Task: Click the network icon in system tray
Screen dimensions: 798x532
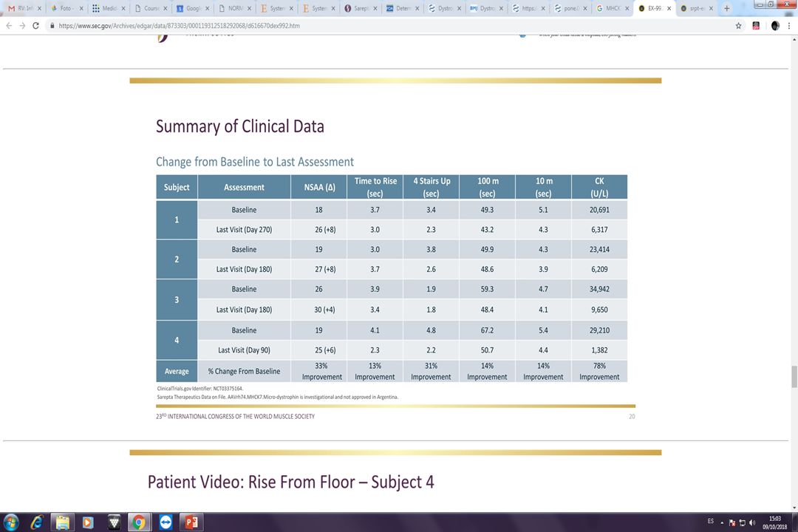Action: pyautogui.click(x=742, y=523)
